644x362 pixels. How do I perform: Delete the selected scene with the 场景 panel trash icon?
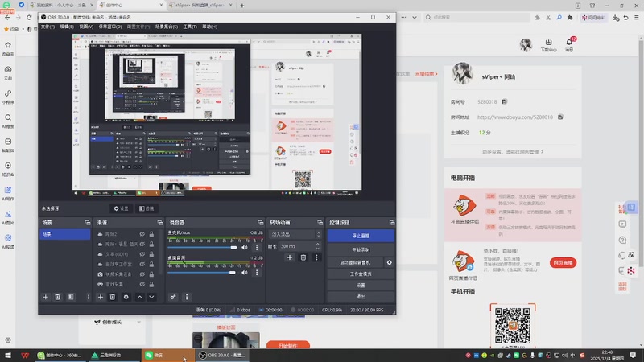pos(57,297)
